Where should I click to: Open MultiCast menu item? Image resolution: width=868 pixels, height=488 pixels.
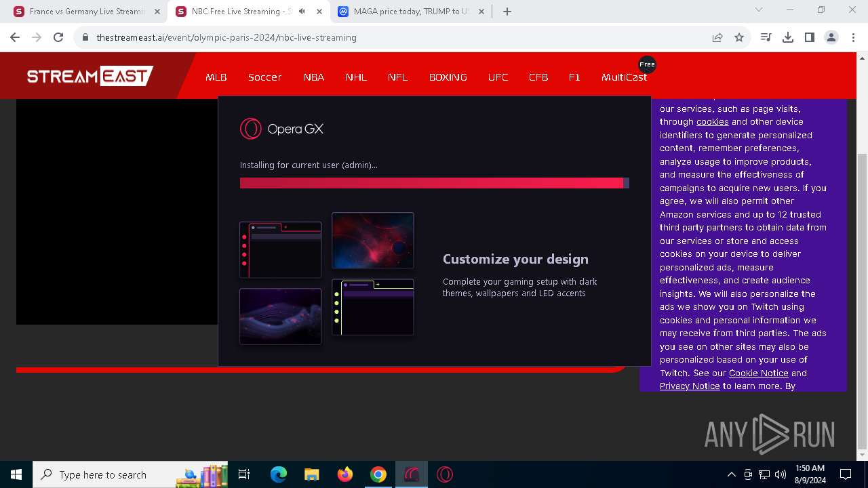[624, 77]
